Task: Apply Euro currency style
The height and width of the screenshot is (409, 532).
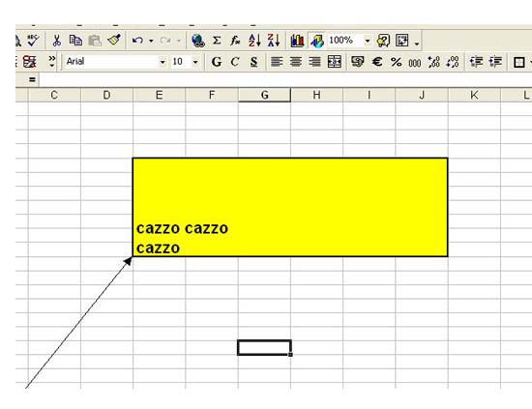Action: tap(377, 62)
